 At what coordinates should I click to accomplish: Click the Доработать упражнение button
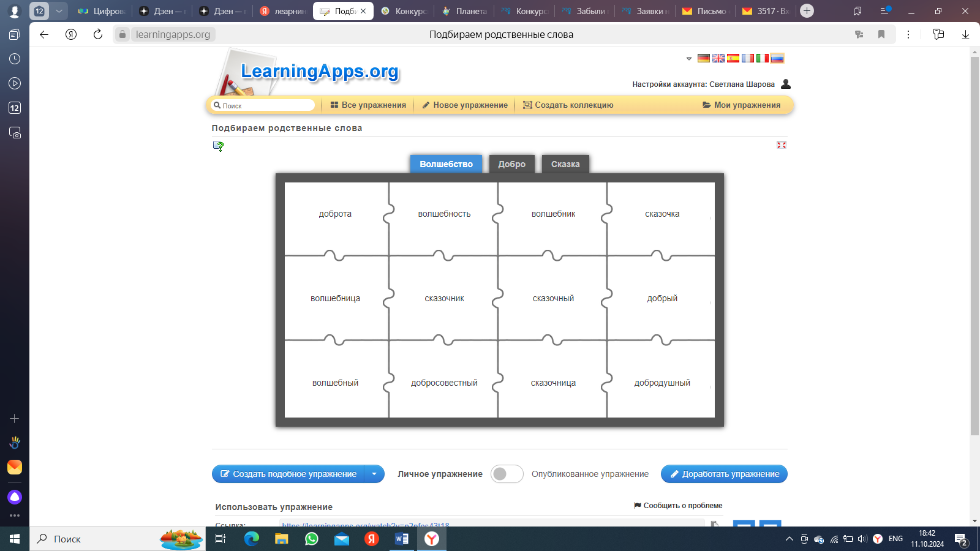pos(724,474)
